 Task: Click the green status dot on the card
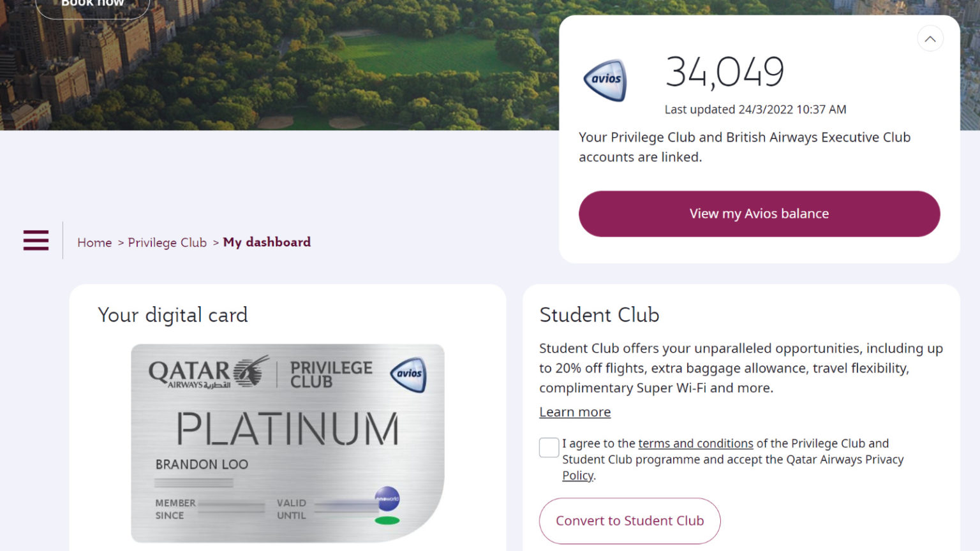386,522
